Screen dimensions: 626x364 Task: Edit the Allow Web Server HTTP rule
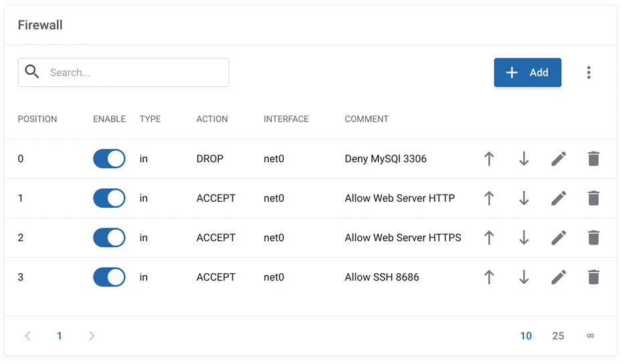(558, 198)
